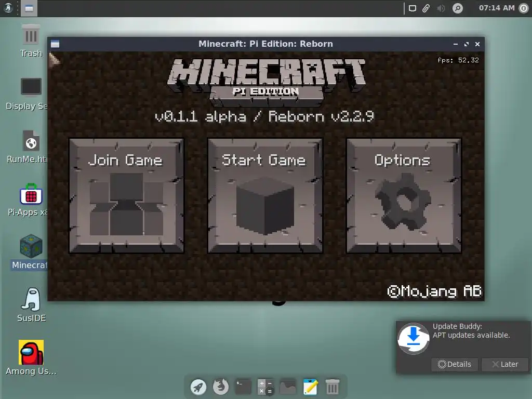532x399 pixels.
Task: Click the volume speaker tray icon
Action: 441,8
